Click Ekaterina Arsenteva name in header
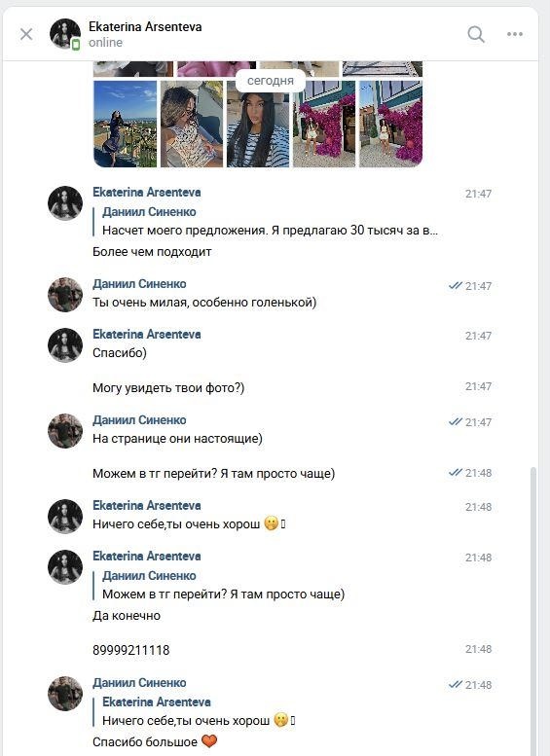Screen dimensions: 550x756 click(145, 27)
